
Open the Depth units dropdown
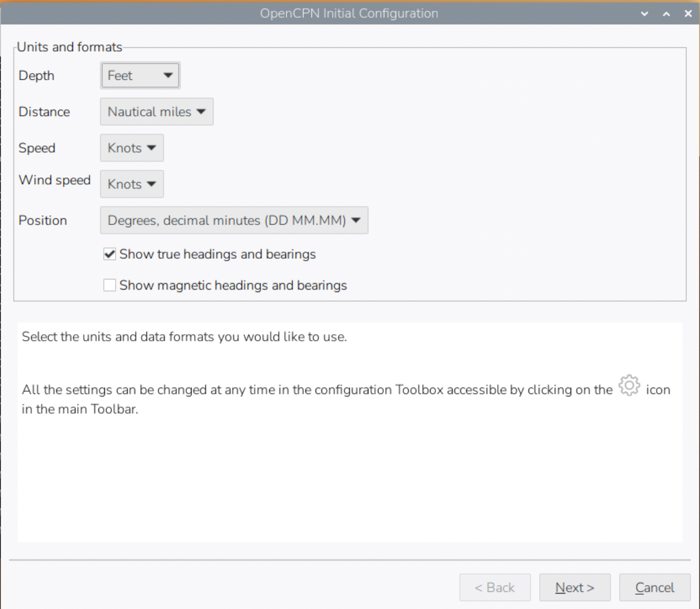[140, 75]
